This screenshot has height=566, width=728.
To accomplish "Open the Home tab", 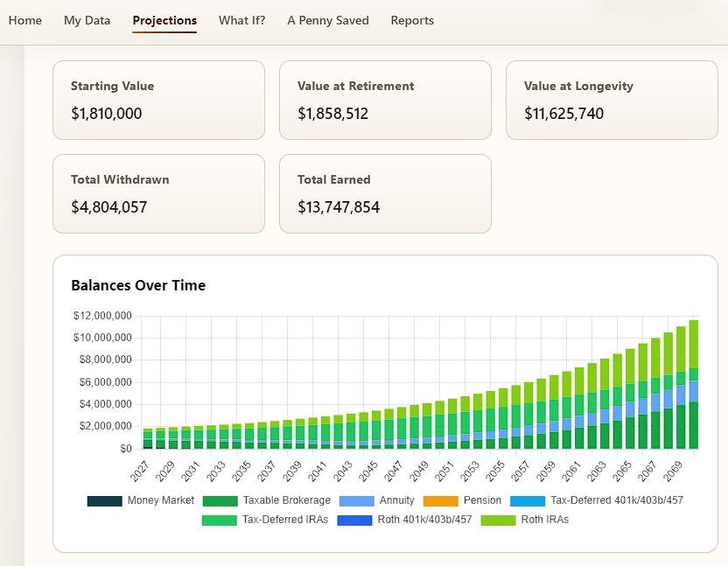I will [x=25, y=20].
